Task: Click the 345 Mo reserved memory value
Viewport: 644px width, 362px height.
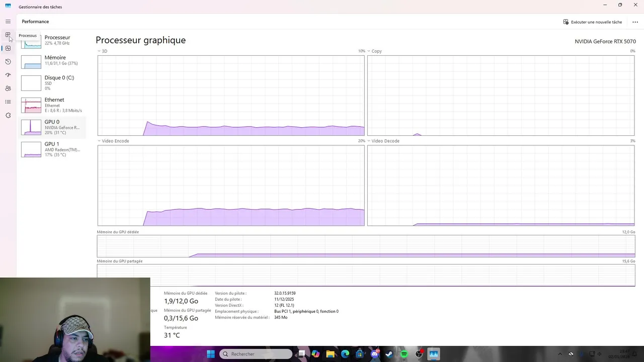Action: pyautogui.click(x=281, y=317)
